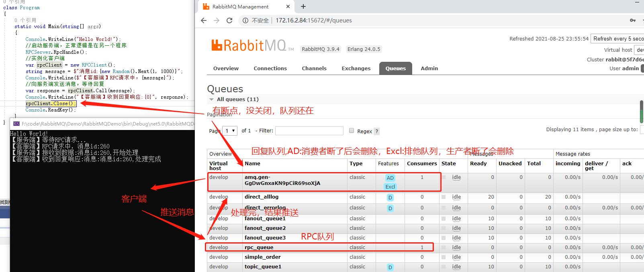Open the Overview tab
Screen dimensions: 644x272
tap(226, 68)
